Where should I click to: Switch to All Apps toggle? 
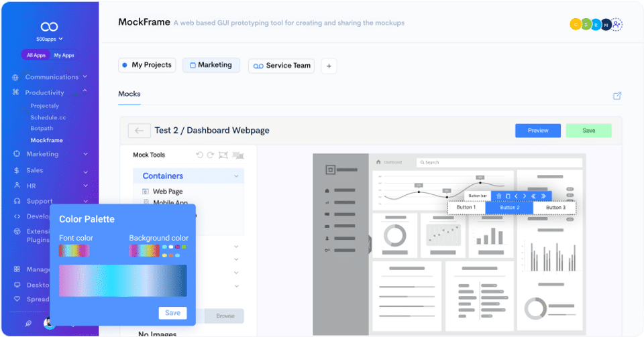[36, 55]
